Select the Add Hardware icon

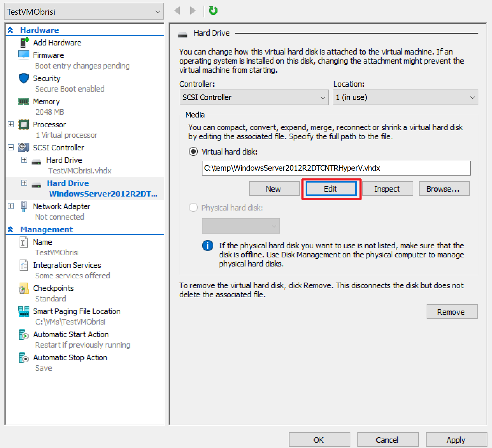pos(23,42)
